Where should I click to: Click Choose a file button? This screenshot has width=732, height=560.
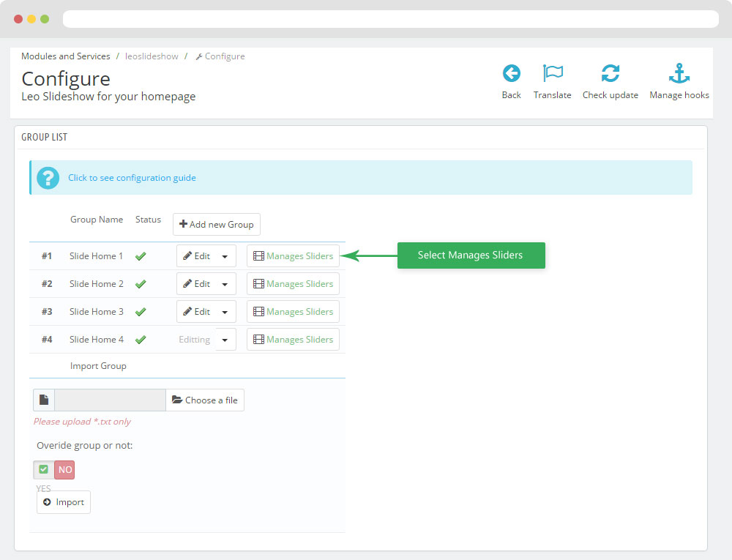[x=205, y=400]
